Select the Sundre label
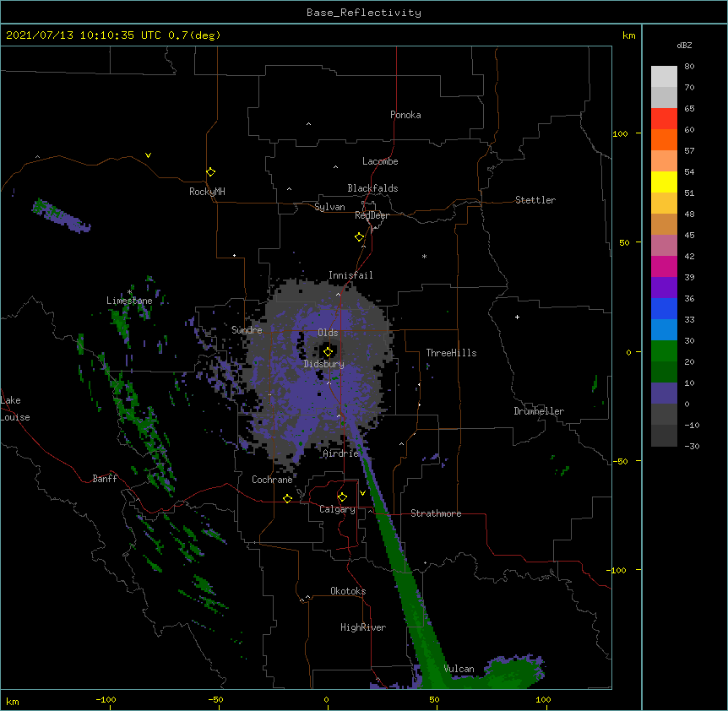 point(247,330)
